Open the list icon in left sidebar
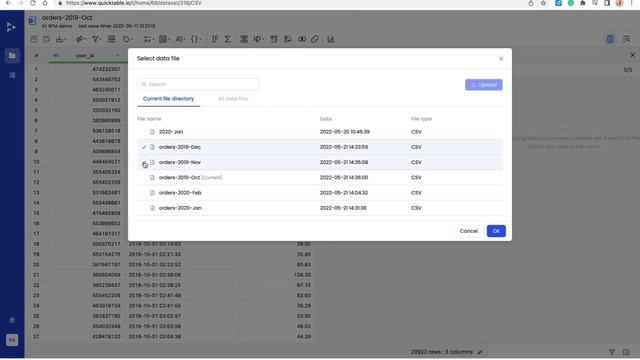The height and width of the screenshot is (360, 640). point(12,75)
